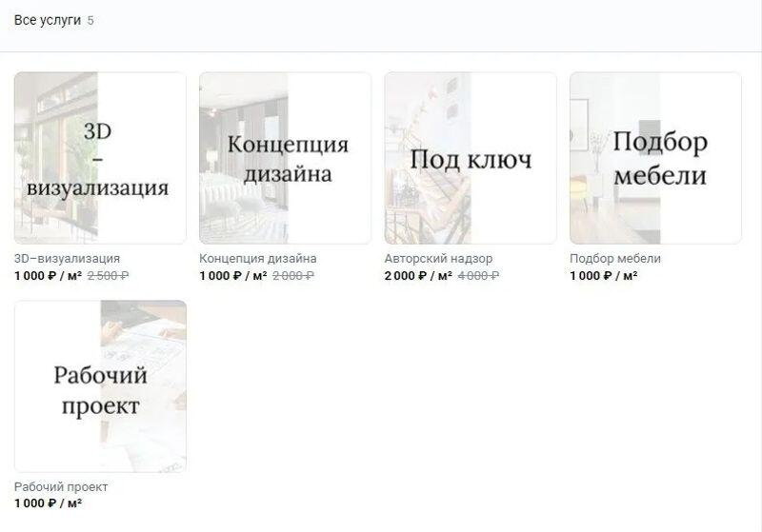This screenshot has width=762, height=532.
Task: Click the Подбор мебели title link
Action: [x=614, y=259]
